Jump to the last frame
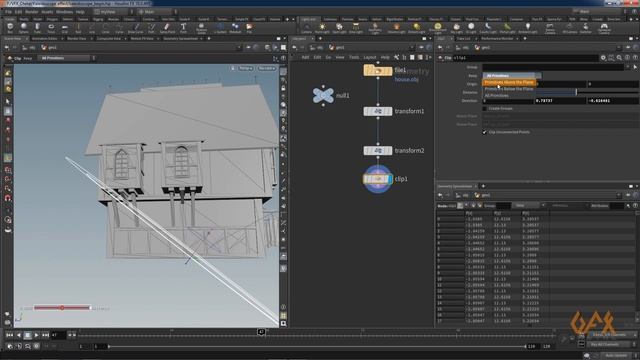The width and height of the screenshot is (640, 360). tap(45, 335)
